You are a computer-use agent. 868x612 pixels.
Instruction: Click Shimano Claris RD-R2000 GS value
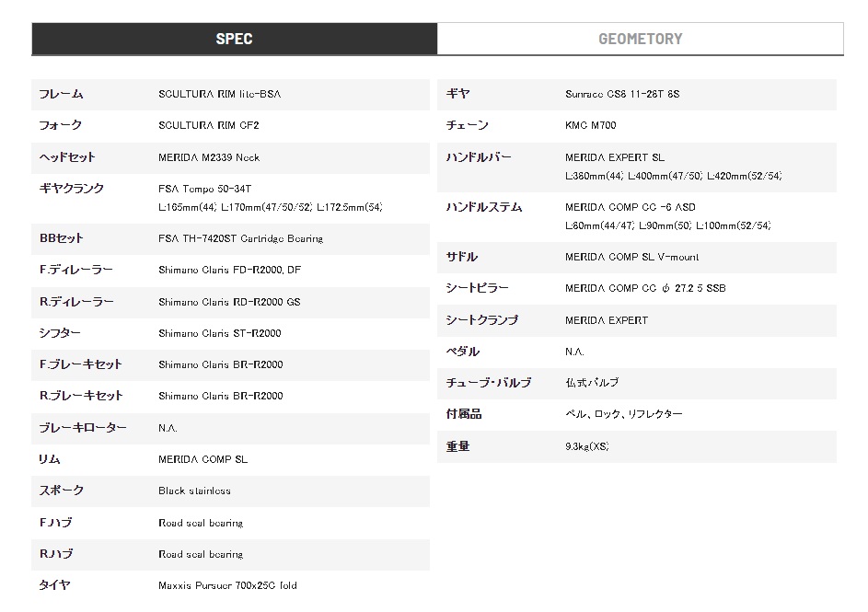pyautogui.click(x=229, y=302)
